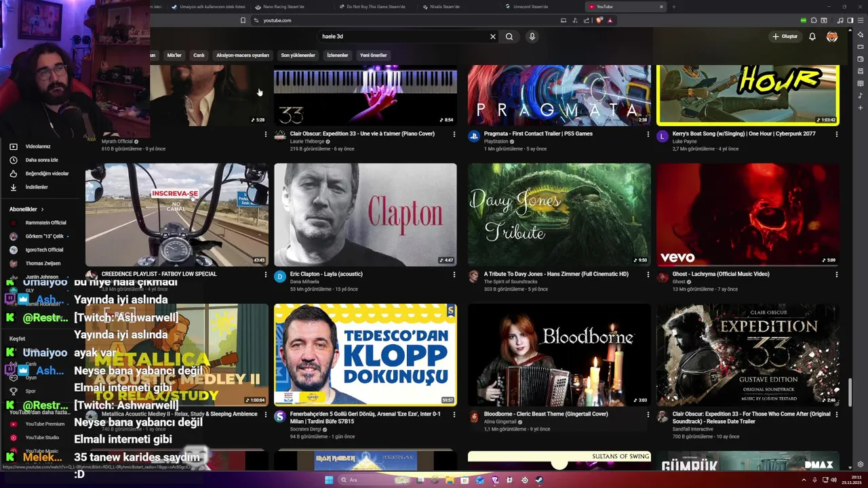The image size is (868, 488).
Task: Open the PlayStation channel avatar
Action: pos(474,136)
